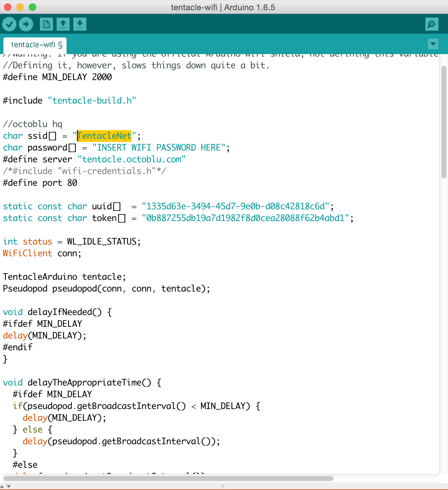Click the horizontal scrollbar thumb

(x=168, y=479)
